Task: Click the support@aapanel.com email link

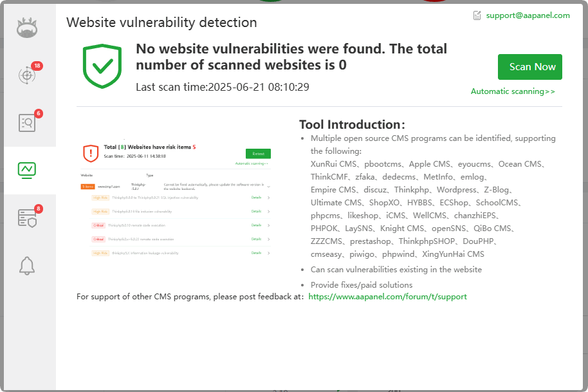Action: pos(528,15)
